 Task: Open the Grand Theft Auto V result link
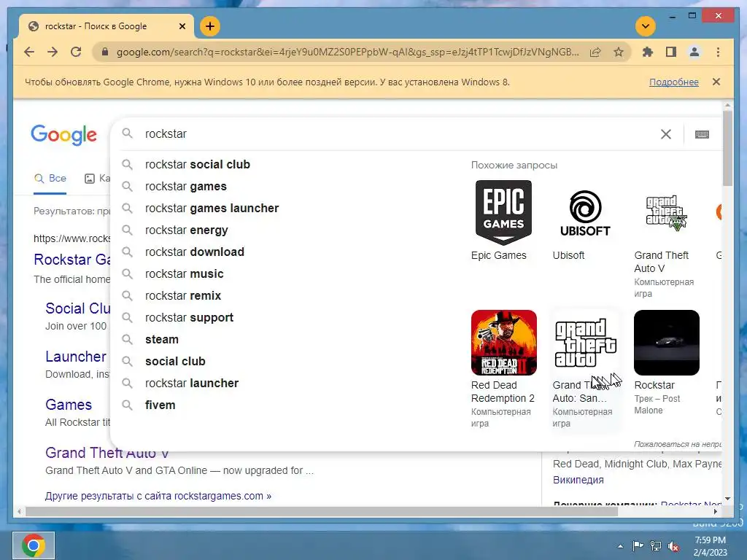coord(107,453)
